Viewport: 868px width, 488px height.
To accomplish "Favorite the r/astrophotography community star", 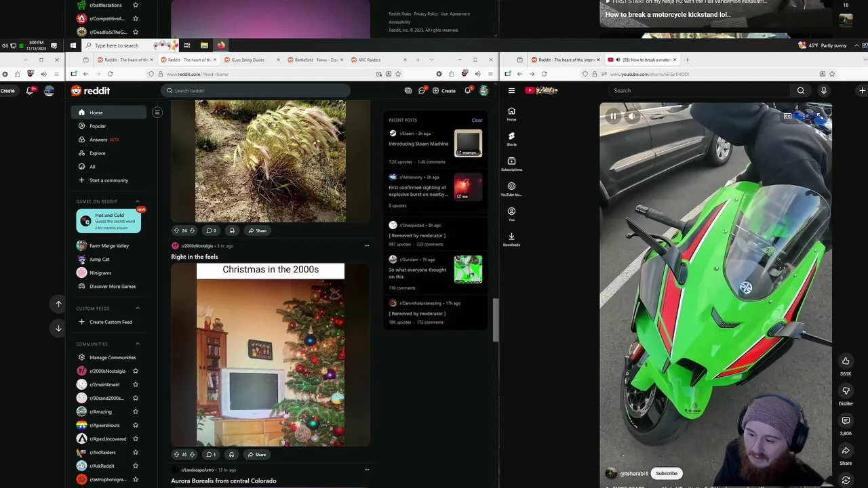I will coord(136,479).
